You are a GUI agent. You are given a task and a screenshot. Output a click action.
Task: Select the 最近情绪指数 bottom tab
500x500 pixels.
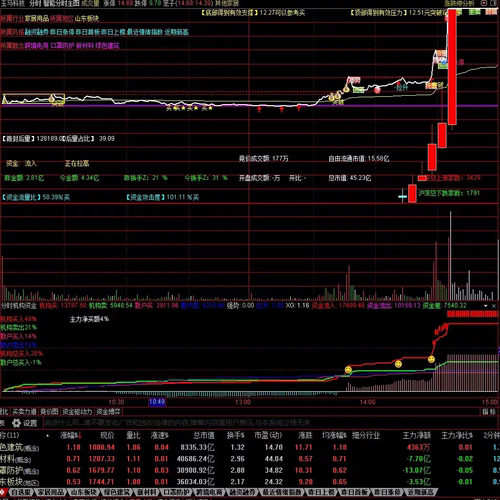point(281,492)
